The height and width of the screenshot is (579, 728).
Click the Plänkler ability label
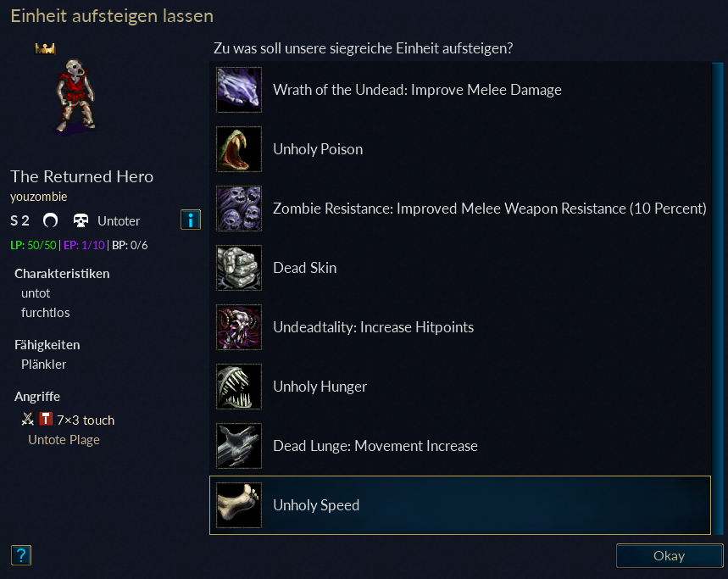point(43,365)
